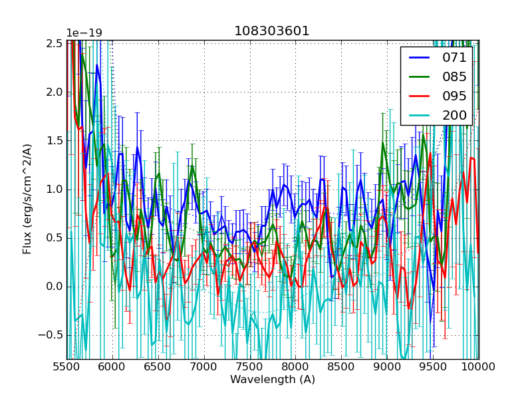Click the 10000 x-axis tick label
Viewport: 532px width, 399px height.
click(x=479, y=367)
